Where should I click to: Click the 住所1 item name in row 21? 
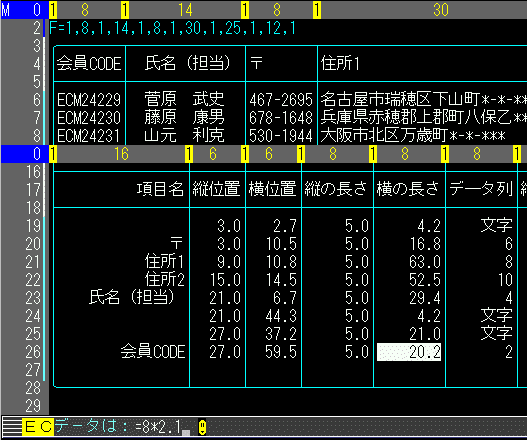165,262
